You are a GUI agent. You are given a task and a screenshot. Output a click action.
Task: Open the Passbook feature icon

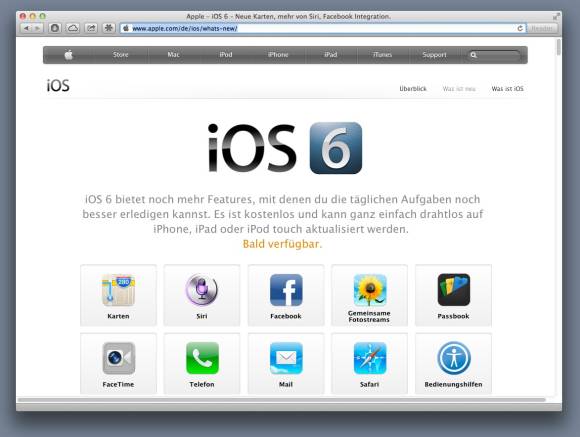point(453,290)
